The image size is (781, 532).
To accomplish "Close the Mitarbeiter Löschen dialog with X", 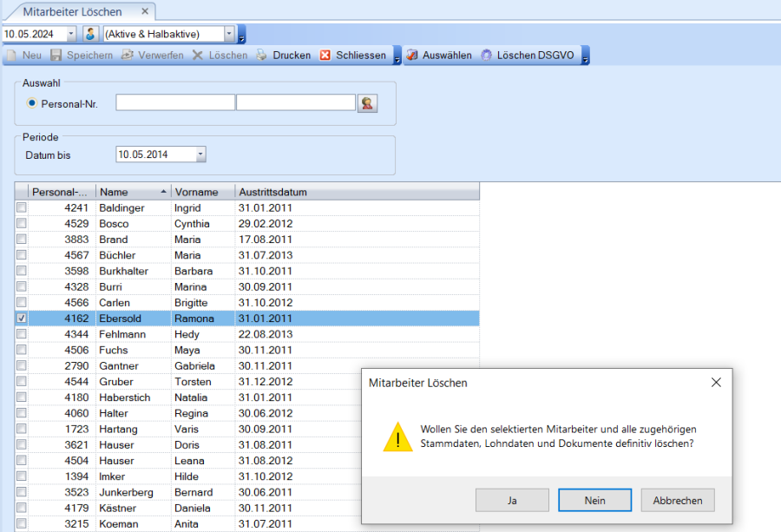I will pyautogui.click(x=716, y=383).
